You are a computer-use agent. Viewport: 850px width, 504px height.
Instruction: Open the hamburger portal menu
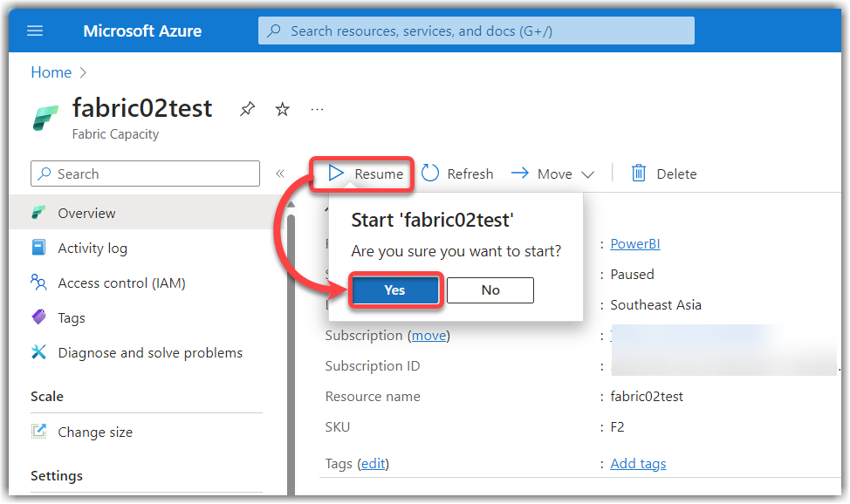click(x=35, y=31)
